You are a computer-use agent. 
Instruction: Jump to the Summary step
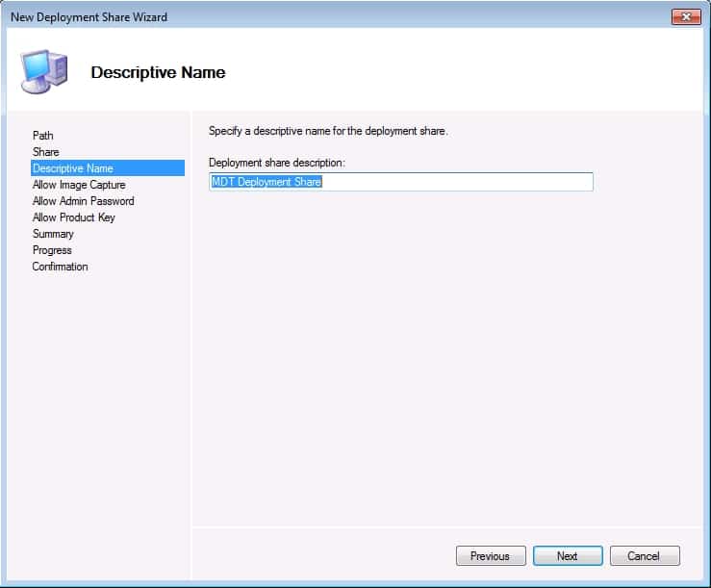53,234
